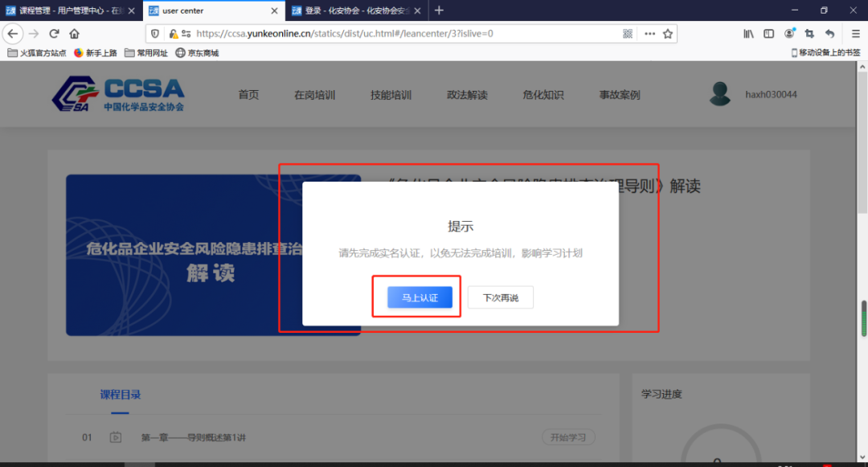Open the 在岗培训 navigation item
Image resolution: width=868 pixels, height=467 pixels.
click(314, 95)
